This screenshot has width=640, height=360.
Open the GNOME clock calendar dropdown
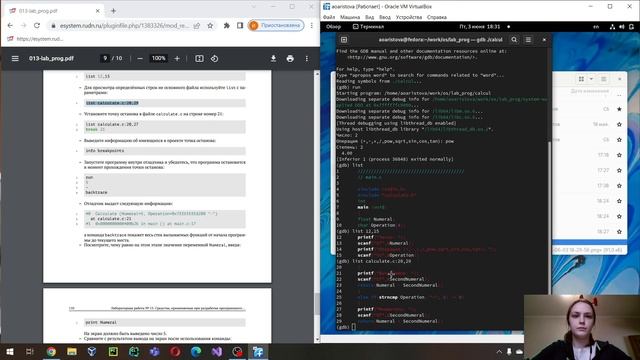point(480,27)
